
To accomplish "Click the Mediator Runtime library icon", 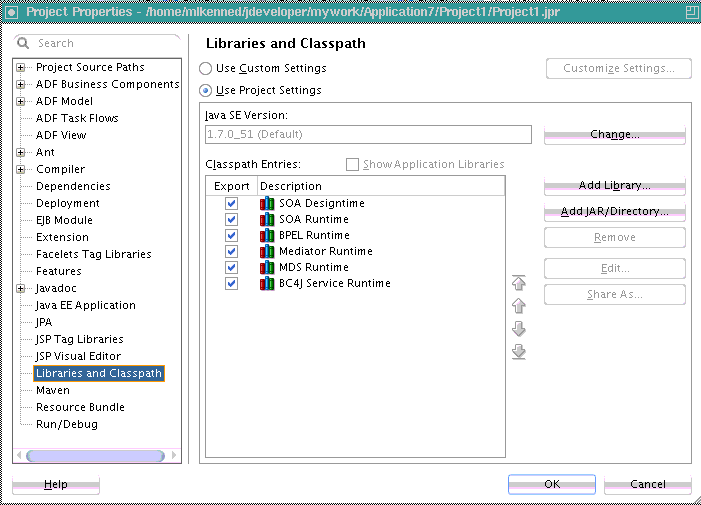I will click(267, 252).
